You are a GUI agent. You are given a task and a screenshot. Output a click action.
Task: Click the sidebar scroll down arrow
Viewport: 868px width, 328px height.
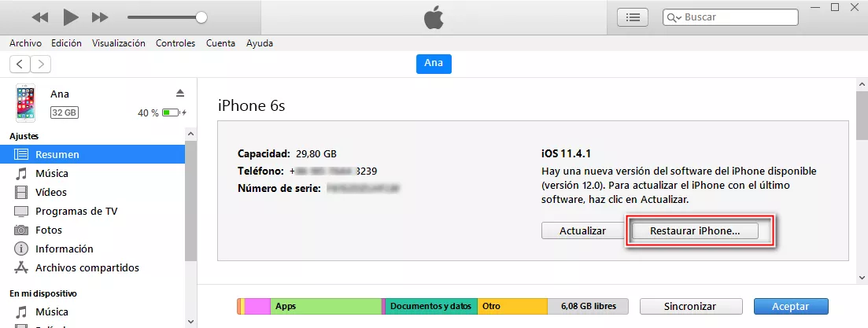point(191,322)
